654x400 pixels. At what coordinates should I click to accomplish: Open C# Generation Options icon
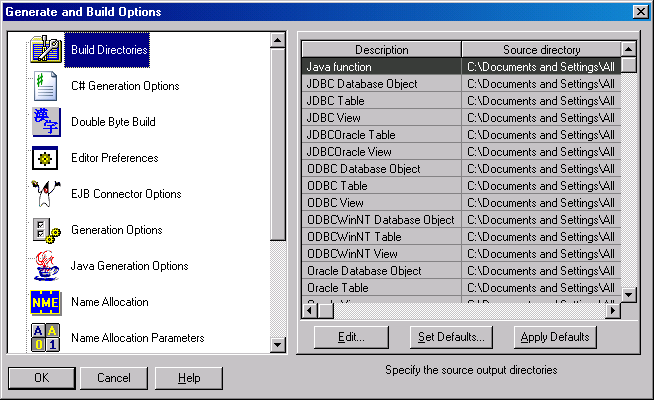pyautogui.click(x=46, y=85)
